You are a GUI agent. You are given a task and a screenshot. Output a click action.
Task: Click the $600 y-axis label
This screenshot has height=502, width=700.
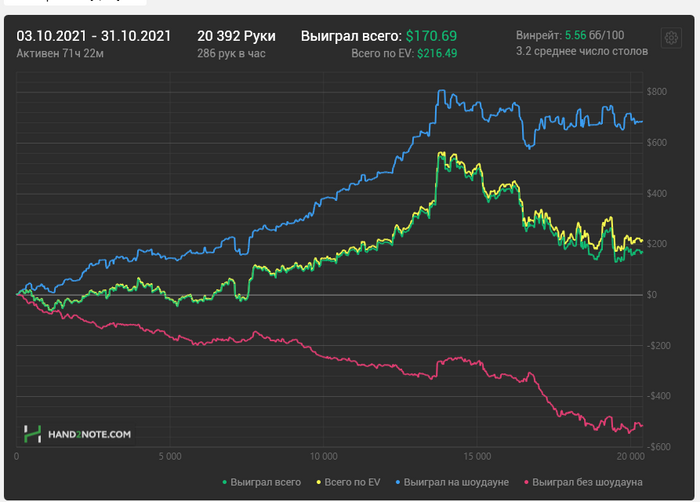click(657, 143)
